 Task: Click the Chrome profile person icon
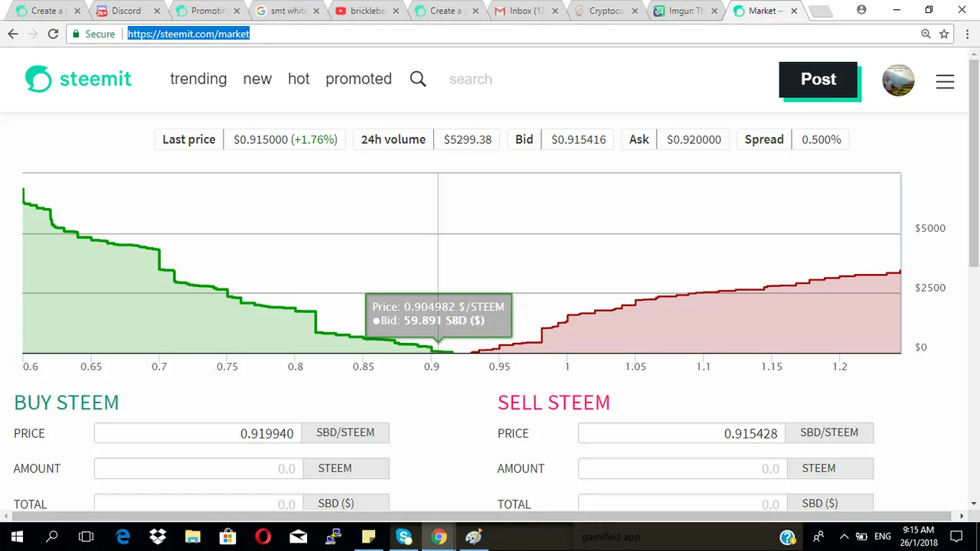tap(861, 10)
